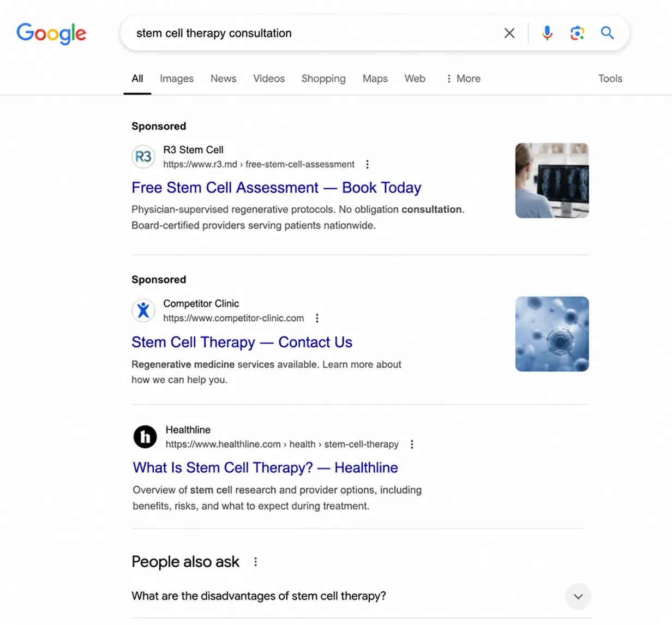Open Google Lens image search icon
This screenshot has height=625, width=672.
pyautogui.click(x=577, y=33)
